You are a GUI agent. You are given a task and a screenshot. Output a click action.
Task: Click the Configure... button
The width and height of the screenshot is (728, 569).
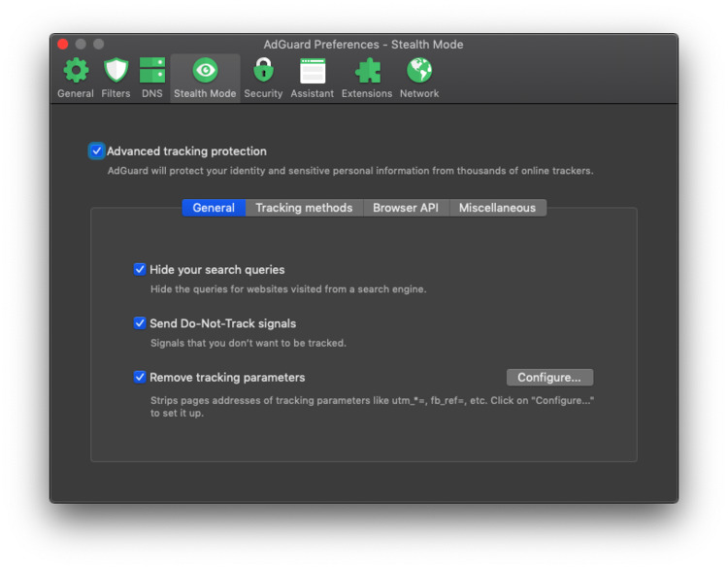549,378
